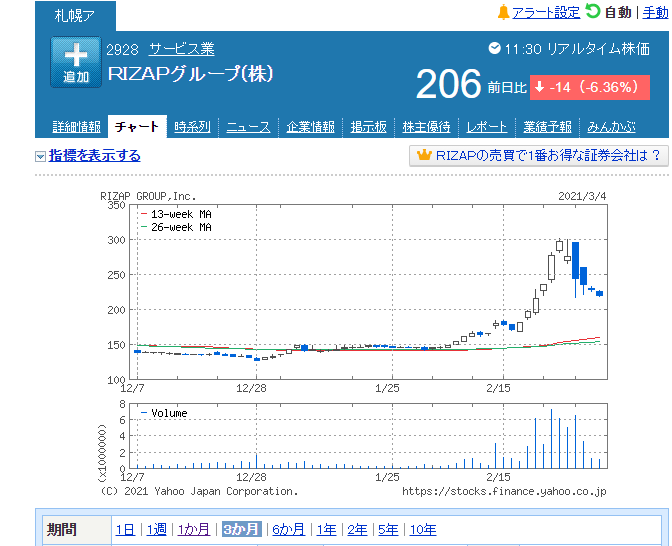This screenshot has height=546, width=672.
Task: Select the 札幌ア market tab
Action: [75, 16]
